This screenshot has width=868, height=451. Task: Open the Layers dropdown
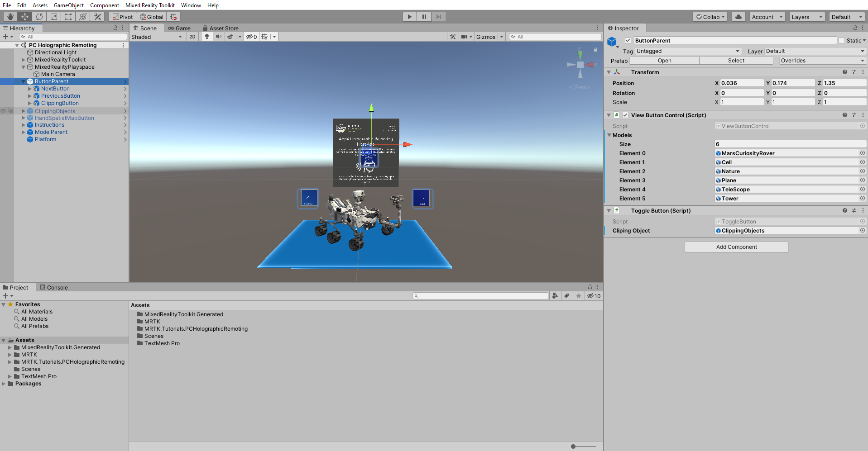[x=807, y=17]
